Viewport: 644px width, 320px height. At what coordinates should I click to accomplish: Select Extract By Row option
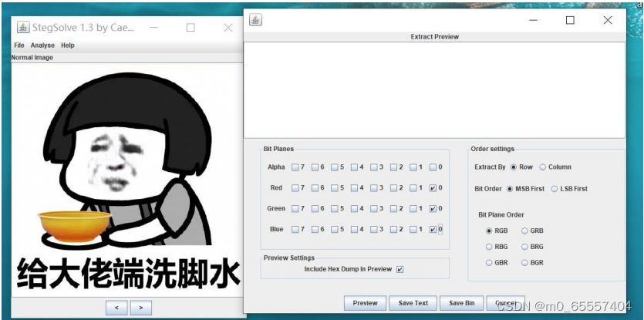point(514,167)
